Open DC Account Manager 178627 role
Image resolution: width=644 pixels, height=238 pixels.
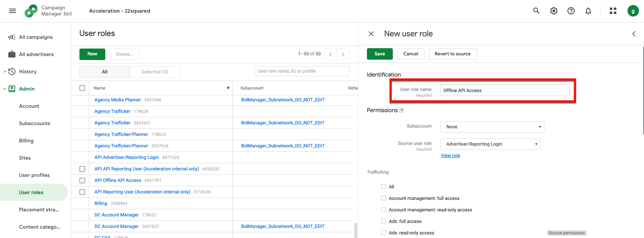[116, 215]
